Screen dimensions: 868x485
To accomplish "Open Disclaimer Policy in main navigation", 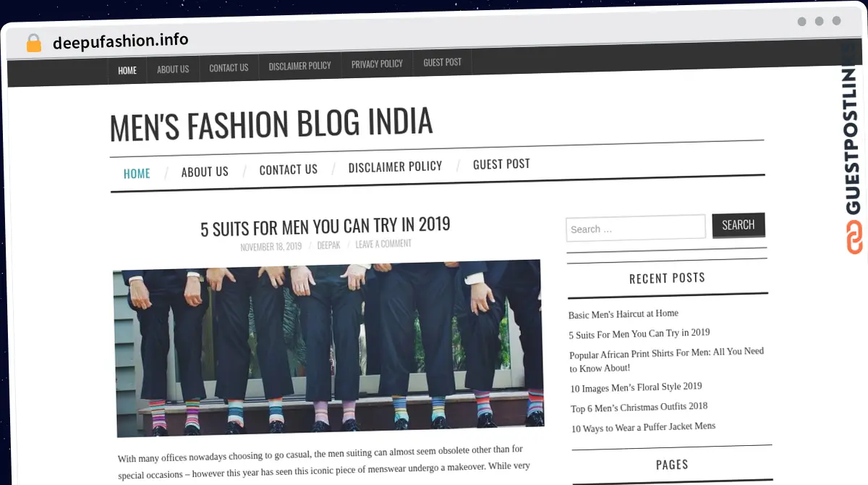I will click(x=395, y=167).
